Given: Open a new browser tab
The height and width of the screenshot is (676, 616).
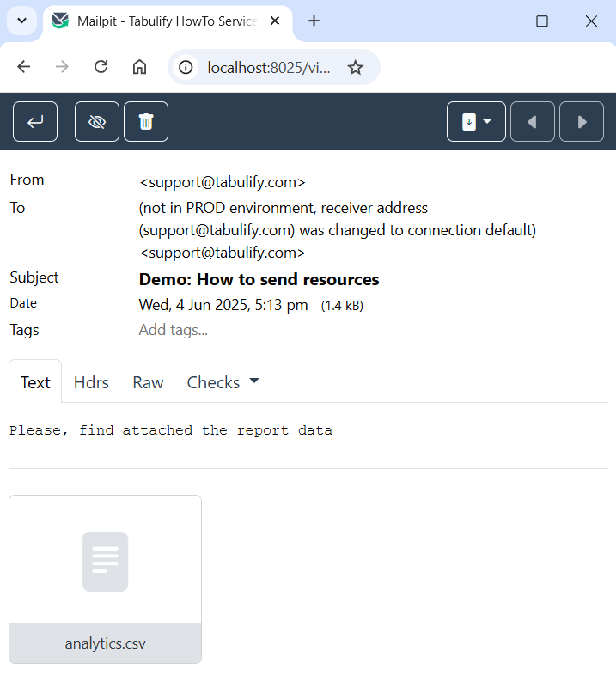Looking at the screenshot, I should coord(314,21).
